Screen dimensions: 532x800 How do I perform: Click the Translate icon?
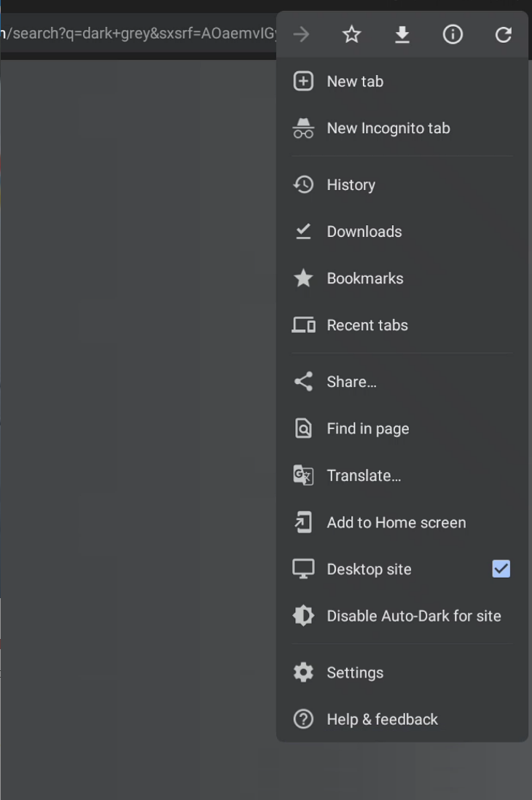(303, 476)
